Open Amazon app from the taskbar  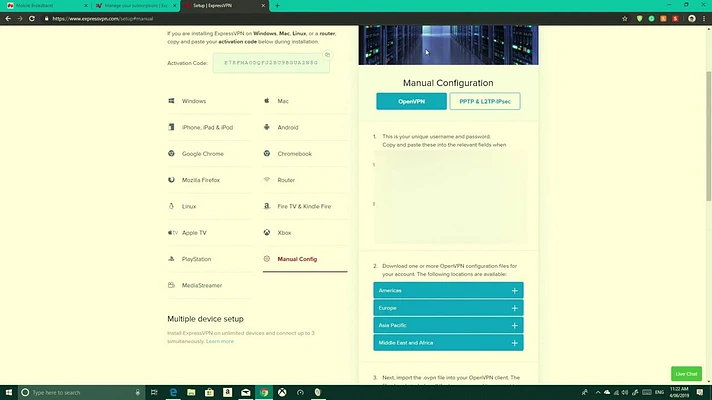coord(227,392)
